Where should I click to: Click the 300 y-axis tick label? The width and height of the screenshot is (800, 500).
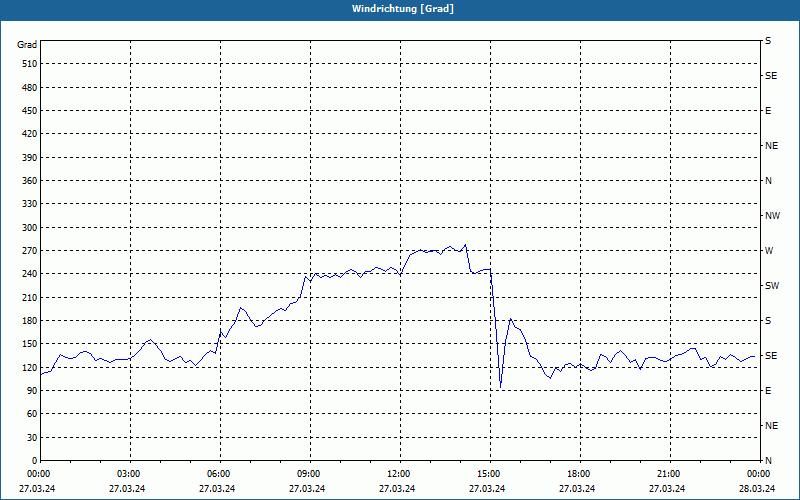point(30,228)
